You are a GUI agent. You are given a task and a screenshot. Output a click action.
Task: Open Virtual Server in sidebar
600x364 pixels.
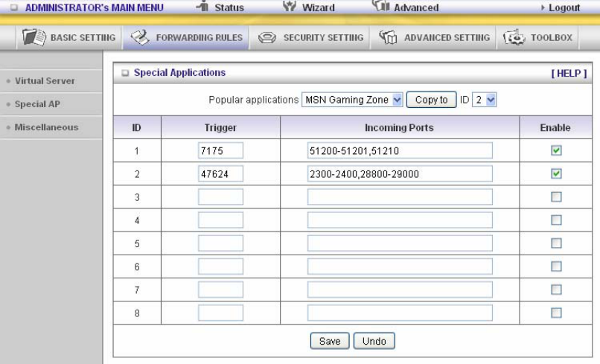pos(45,80)
